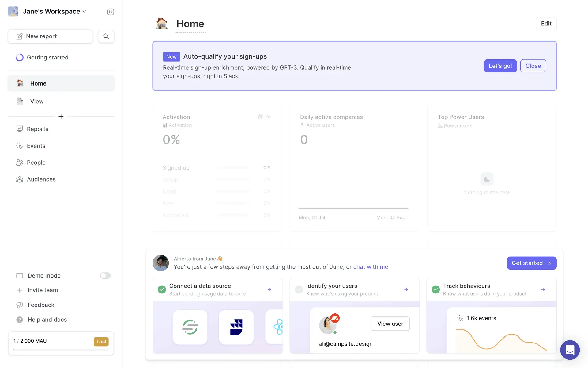Image resolution: width=588 pixels, height=368 pixels.
Task: Open the 7d date range selector
Action: 265,117
